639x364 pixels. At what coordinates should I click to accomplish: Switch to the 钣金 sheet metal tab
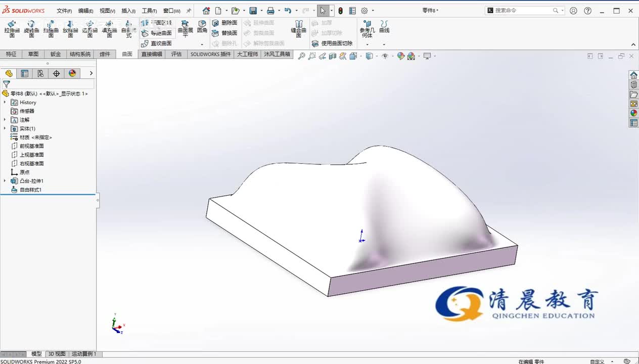point(56,54)
